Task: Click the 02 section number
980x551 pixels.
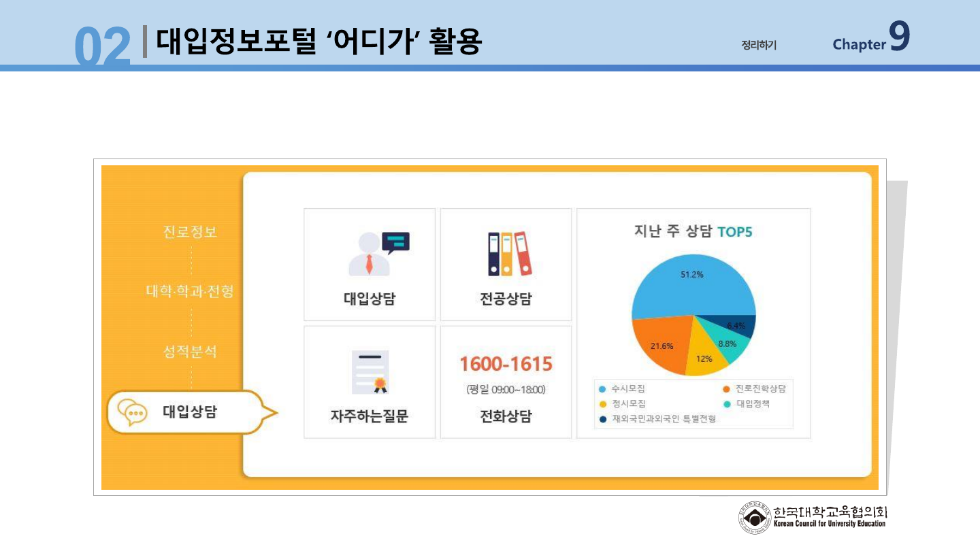Action: coord(102,46)
